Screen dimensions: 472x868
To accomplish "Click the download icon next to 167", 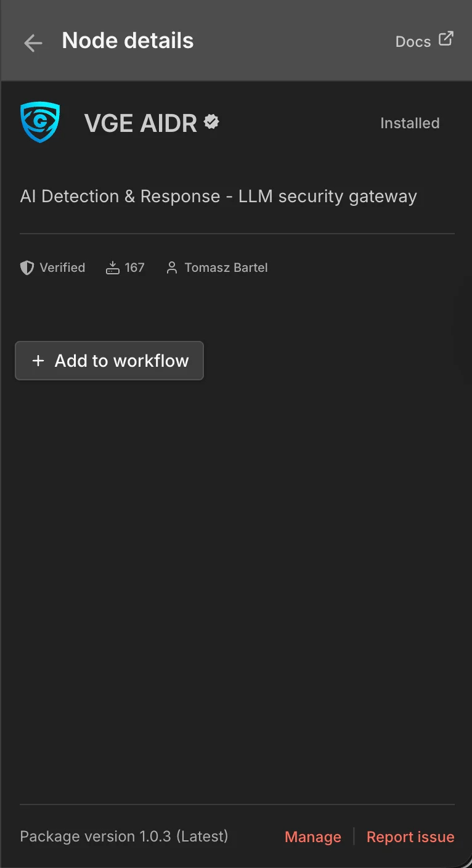I will tap(112, 268).
